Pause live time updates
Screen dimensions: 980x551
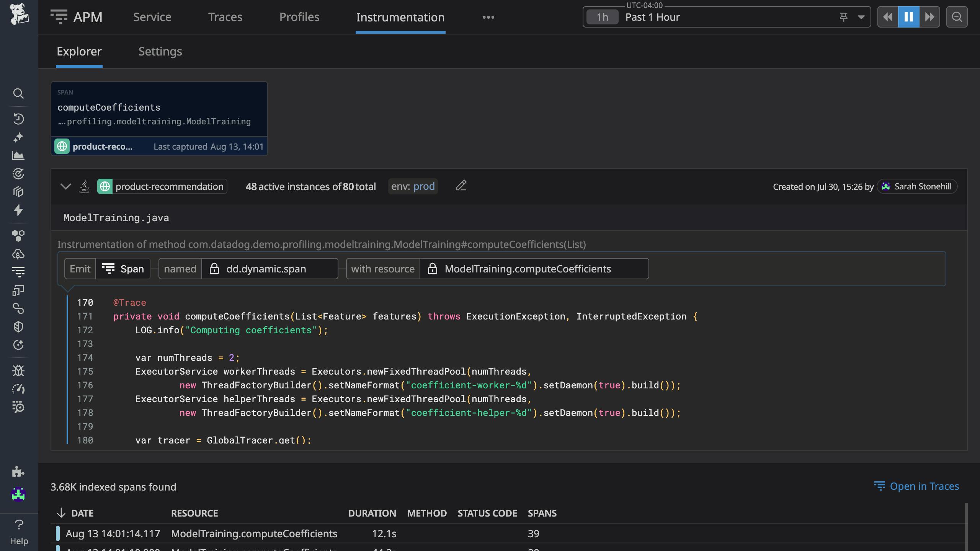(908, 17)
